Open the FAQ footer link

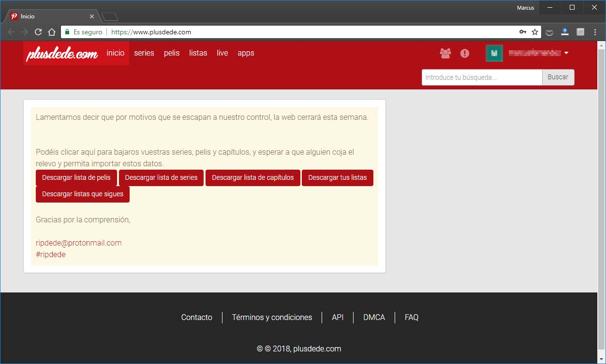click(x=412, y=317)
